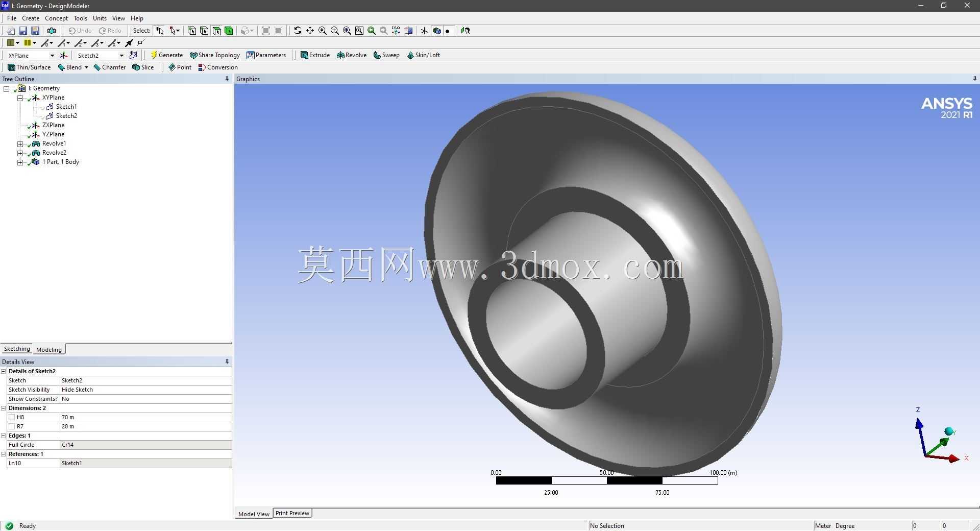Click the green Previous View magnifier
Screen dimensions: 980x531
372,31
